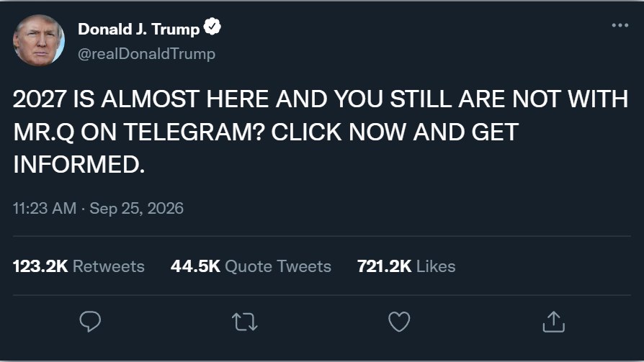
Task: Open the Donald J. Trump display name
Action: pyautogui.click(x=139, y=29)
